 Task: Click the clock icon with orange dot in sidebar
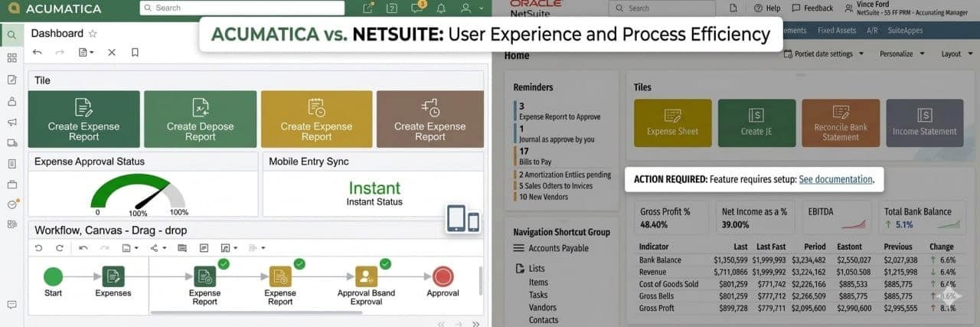pos(11,204)
